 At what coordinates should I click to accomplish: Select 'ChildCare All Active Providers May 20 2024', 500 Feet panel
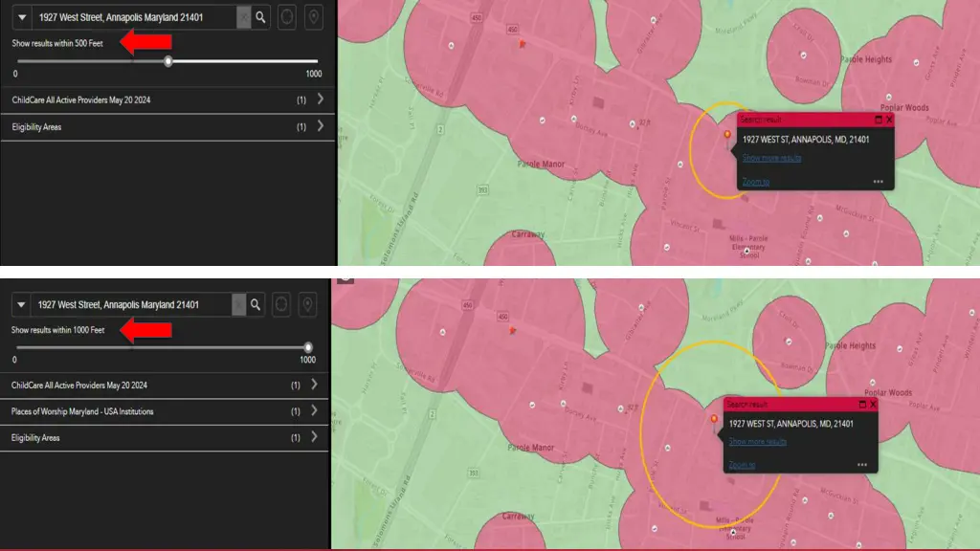167,99
